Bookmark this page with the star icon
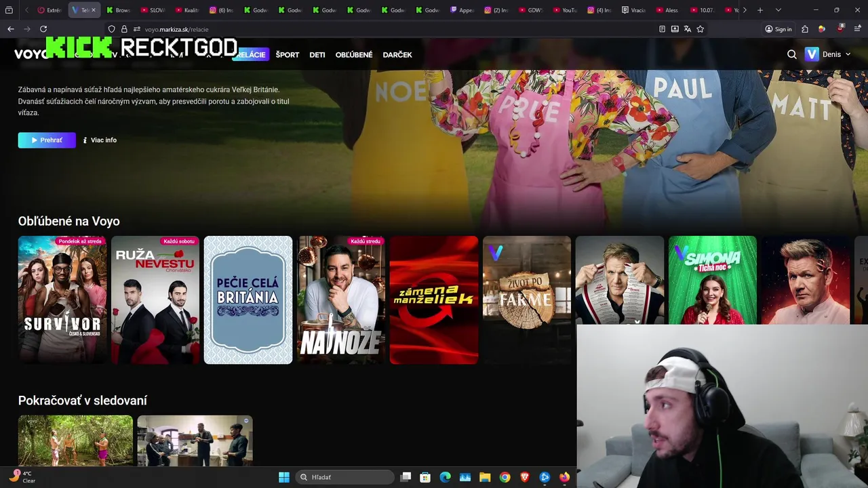This screenshot has height=488, width=868. pyautogui.click(x=701, y=29)
